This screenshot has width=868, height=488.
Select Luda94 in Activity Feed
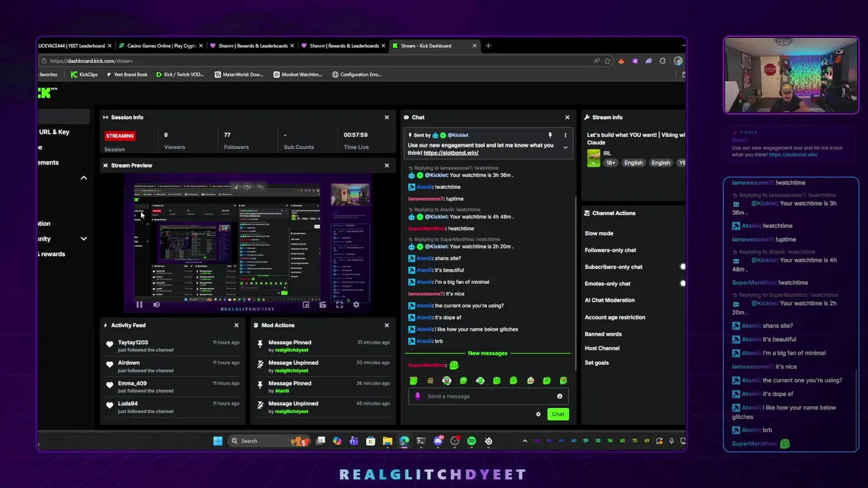point(127,404)
